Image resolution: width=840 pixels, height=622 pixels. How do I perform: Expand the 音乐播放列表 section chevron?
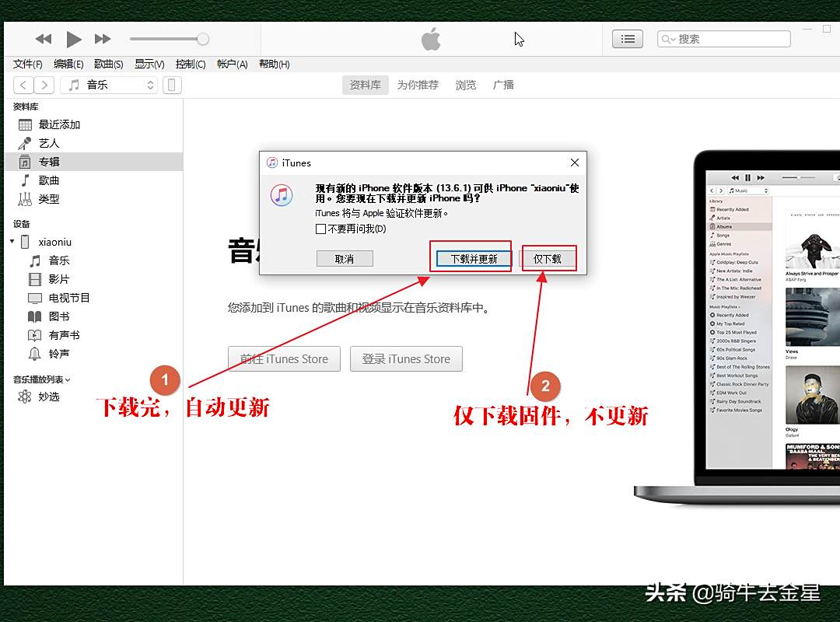pyautogui.click(x=68, y=380)
